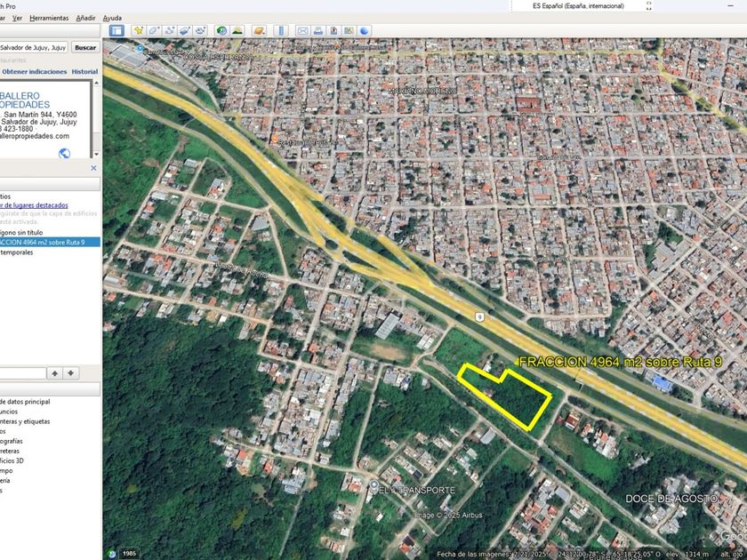Select the 'reteras' layer row
This screenshot has height=560, width=747.
click(x=10, y=451)
